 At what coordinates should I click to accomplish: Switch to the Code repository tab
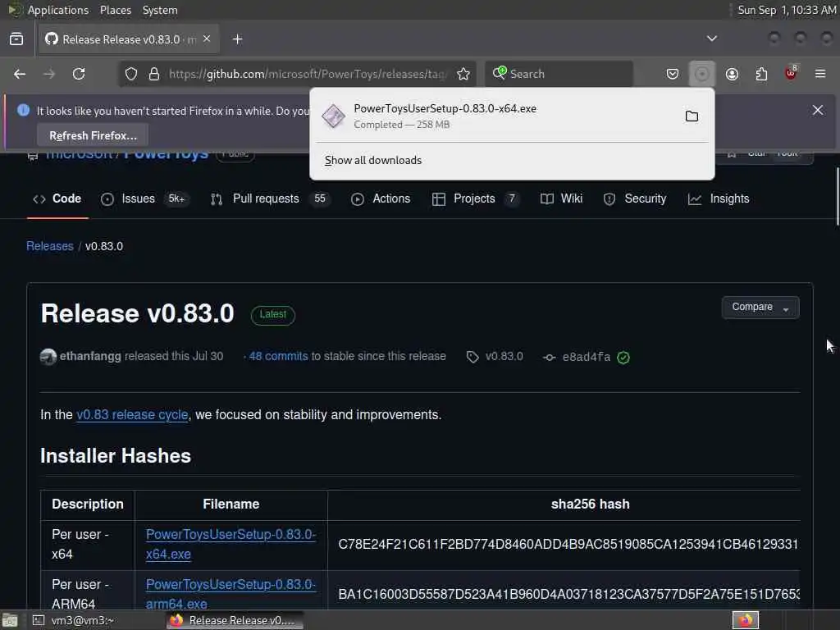click(57, 199)
